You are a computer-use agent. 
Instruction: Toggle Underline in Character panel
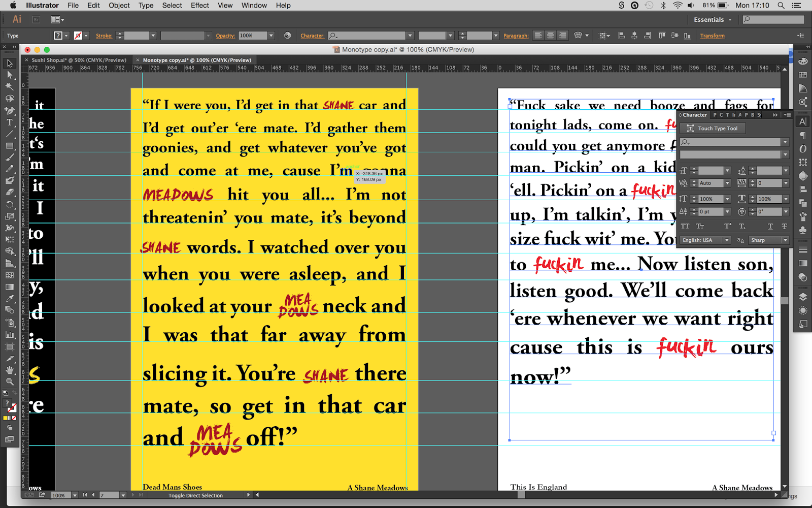770,226
